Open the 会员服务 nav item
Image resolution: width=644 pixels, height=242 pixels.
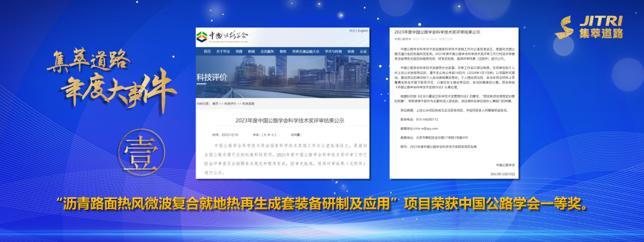click(x=267, y=51)
